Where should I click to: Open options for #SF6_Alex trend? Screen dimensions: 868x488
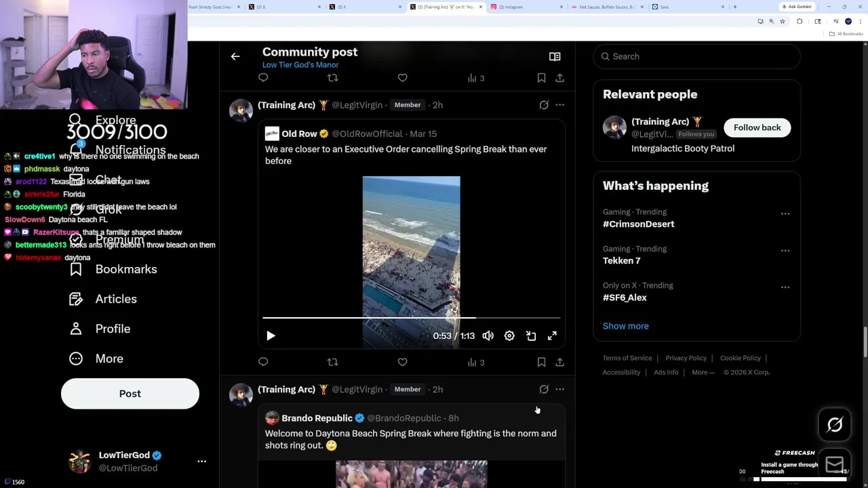coord(785,287)
